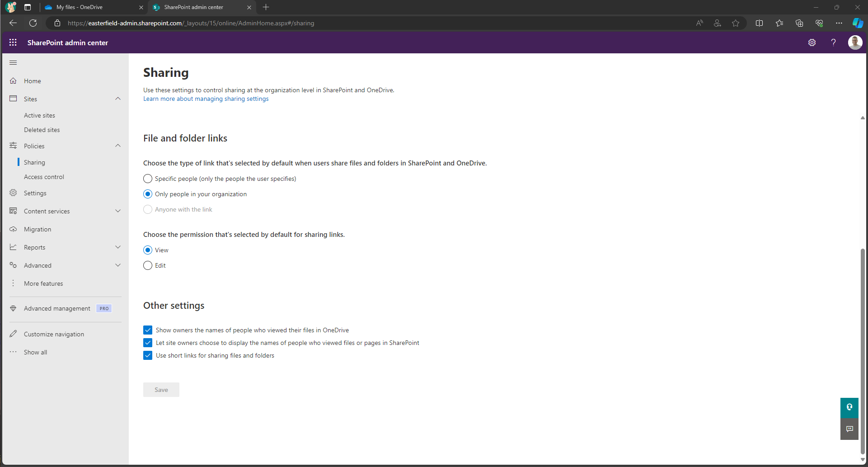The height and width of the screenshot is (467, 868).
Task: Go back with browser back arrow
Action: pyautogui.click(x=13, y=23)
